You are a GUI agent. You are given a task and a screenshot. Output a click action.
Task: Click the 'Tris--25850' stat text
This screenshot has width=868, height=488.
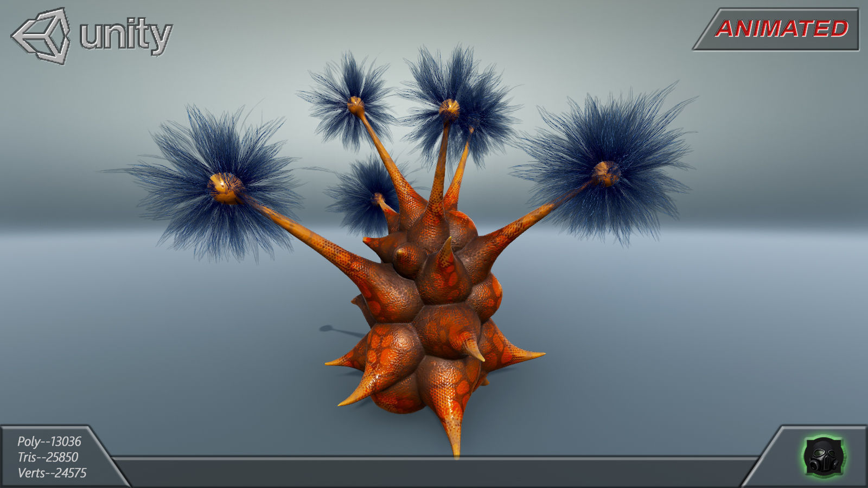[48, 457]
